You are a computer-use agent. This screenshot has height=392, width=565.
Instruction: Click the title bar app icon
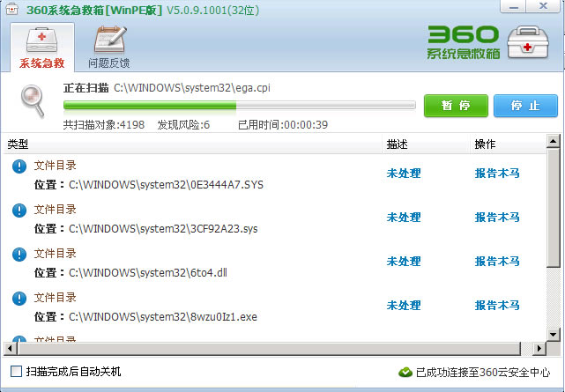[11, 9]
